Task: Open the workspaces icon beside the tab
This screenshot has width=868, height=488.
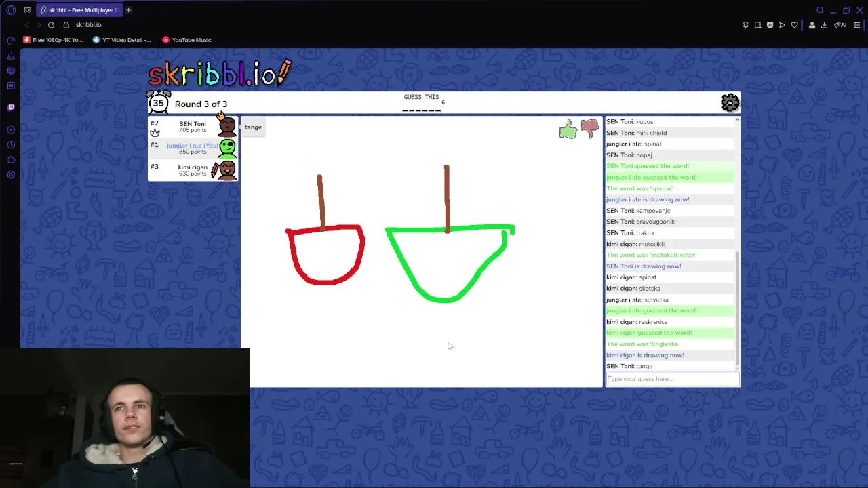Action: click(27, 10)
